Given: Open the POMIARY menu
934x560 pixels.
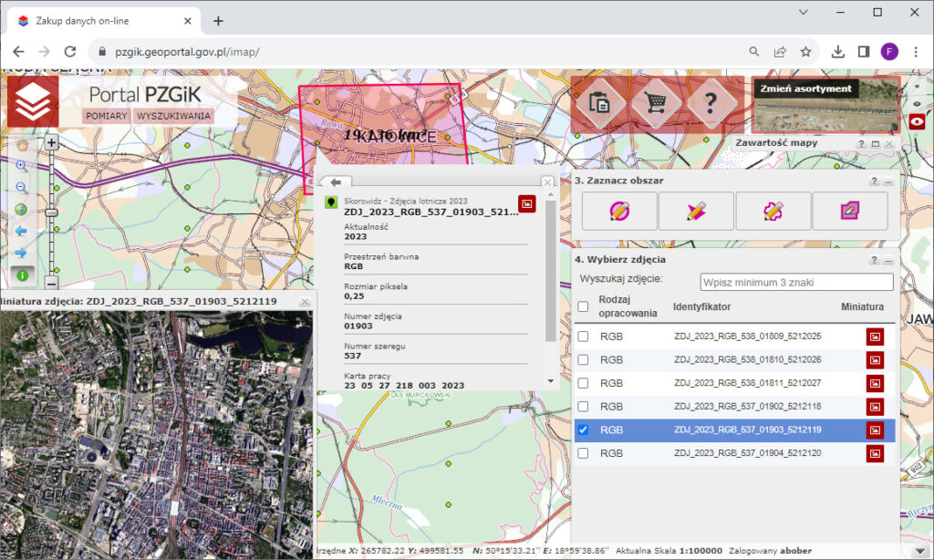Looking at the screenshot, I should pos(106,116).
